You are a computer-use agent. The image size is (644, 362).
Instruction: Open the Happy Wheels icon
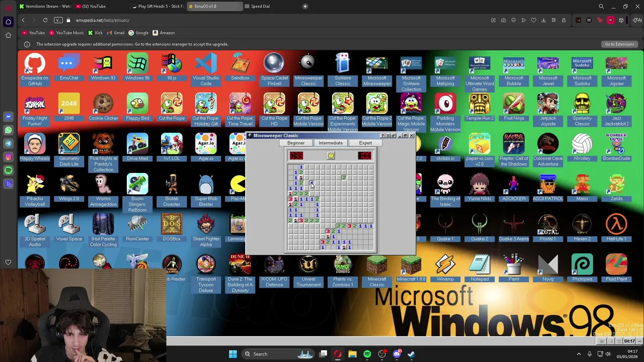(35, 147)
